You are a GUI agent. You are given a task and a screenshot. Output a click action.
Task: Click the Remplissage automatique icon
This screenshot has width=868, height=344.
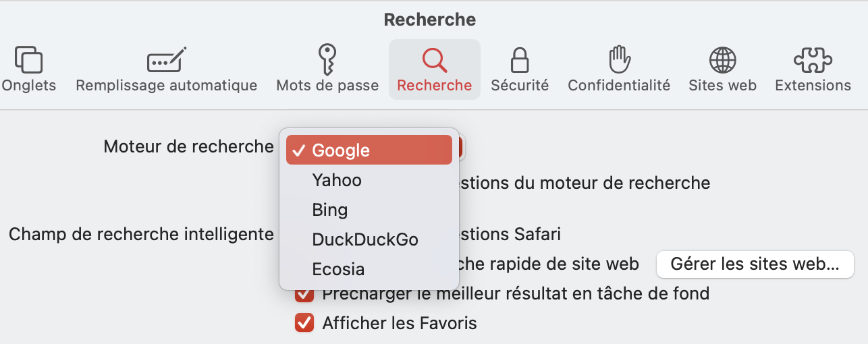166,60
